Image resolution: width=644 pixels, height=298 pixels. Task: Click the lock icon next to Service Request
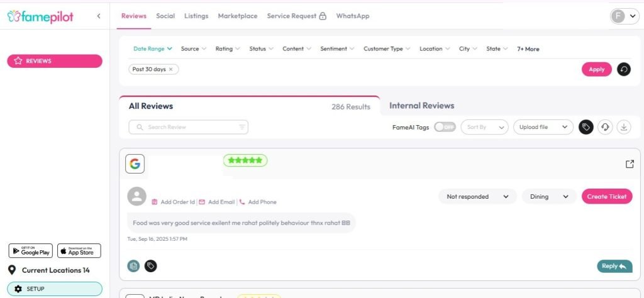pos(323,16)
